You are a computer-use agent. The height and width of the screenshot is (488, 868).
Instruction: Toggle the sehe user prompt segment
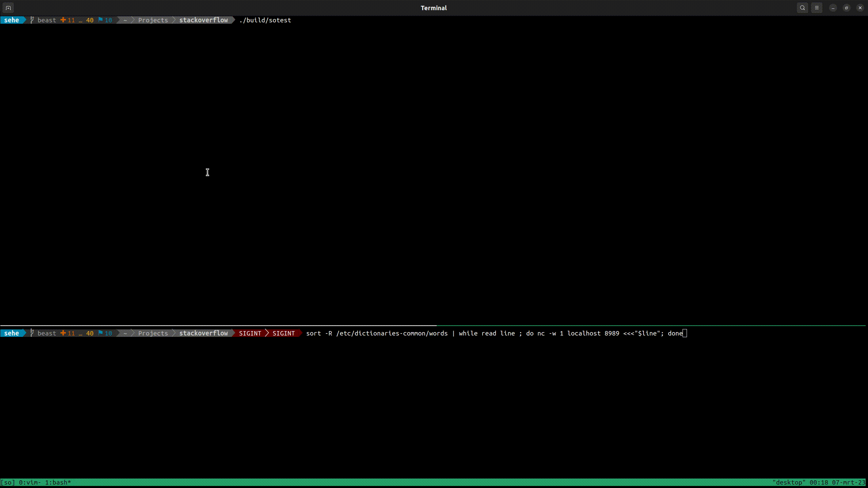point(12,20)
